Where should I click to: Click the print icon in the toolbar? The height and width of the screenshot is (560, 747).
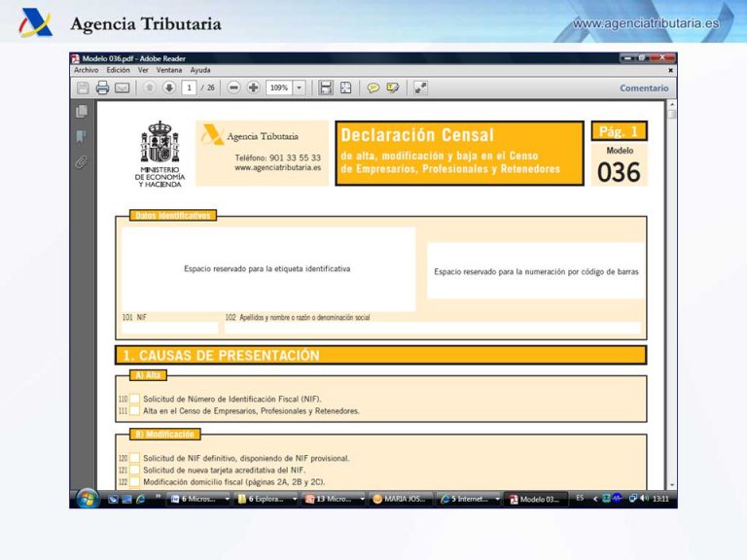pos(102,87)
